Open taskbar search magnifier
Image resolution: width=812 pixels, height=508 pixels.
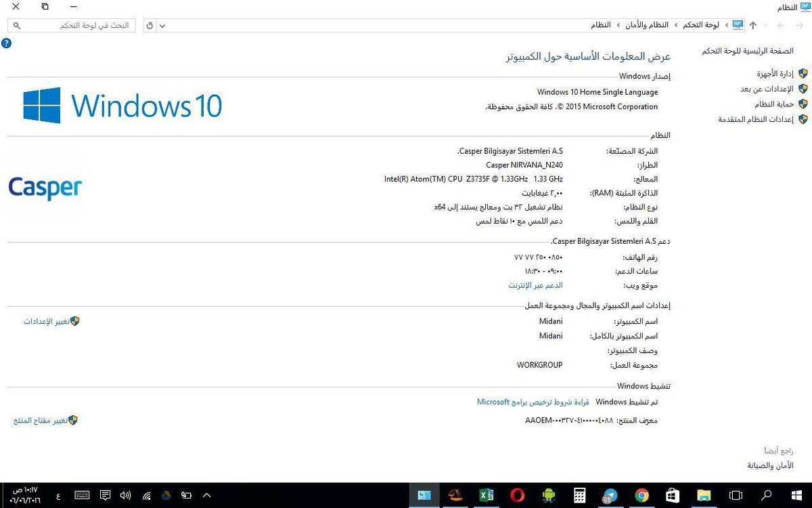coord(767,495)
